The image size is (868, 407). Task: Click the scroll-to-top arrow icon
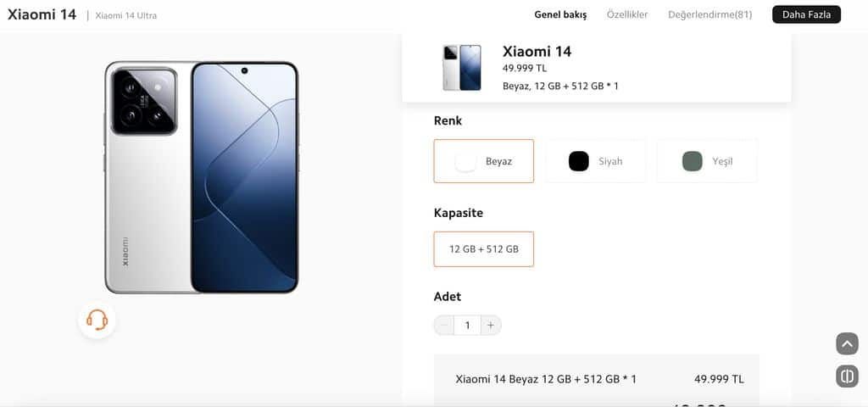pos(847,344)
